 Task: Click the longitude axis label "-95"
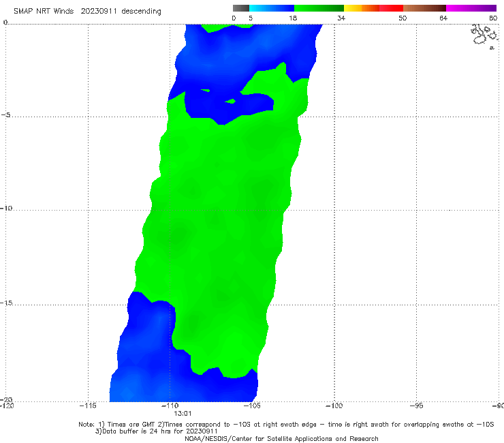416,406
